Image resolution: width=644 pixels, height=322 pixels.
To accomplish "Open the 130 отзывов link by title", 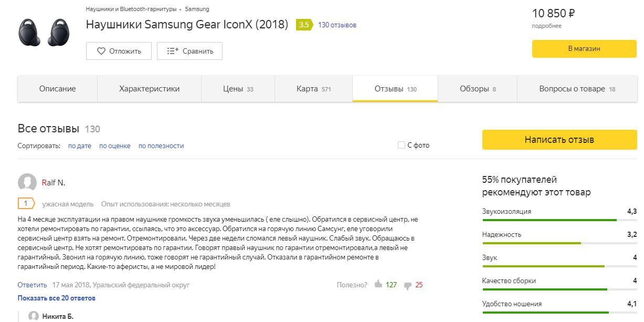I will 337,25.
